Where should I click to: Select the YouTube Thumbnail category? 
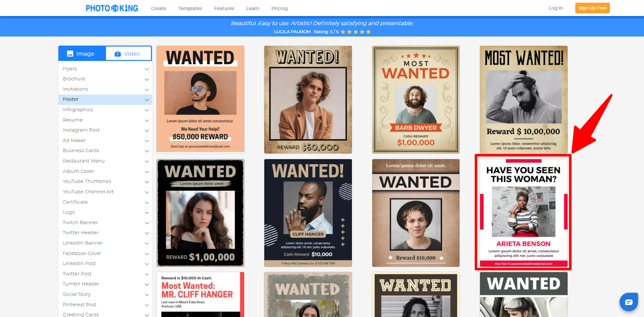87,181
